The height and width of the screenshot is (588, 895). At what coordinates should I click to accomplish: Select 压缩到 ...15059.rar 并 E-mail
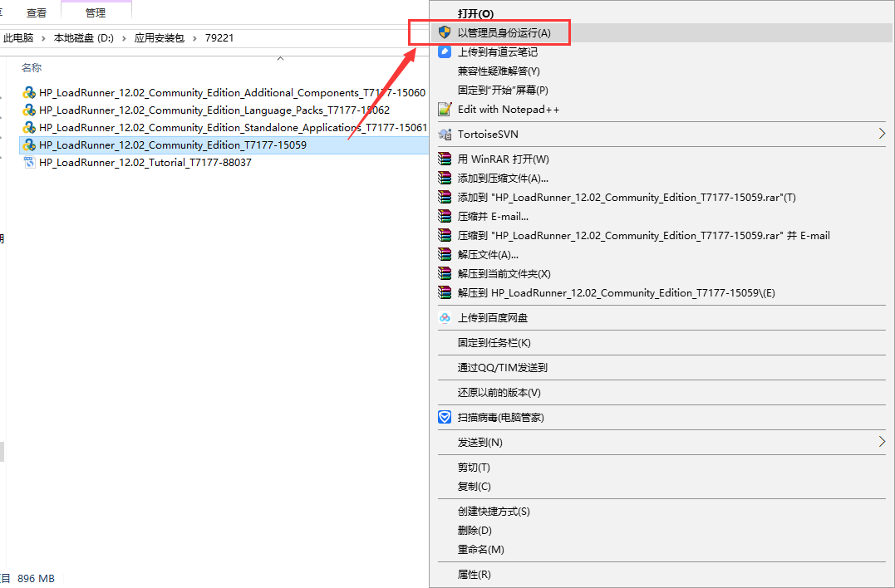661,236
